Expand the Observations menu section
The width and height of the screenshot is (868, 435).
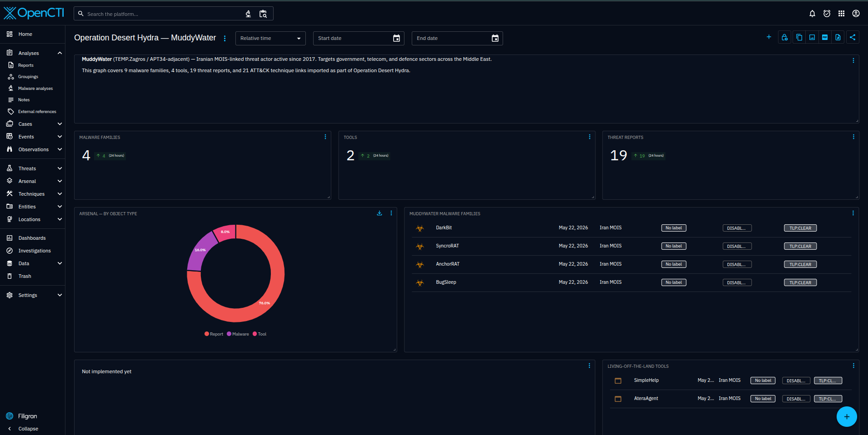pyautogui.click(x=60, y=149)
